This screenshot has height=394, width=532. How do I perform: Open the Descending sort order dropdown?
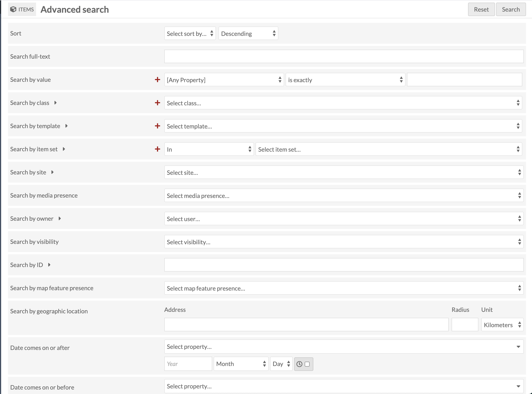(x=248, y=33)
